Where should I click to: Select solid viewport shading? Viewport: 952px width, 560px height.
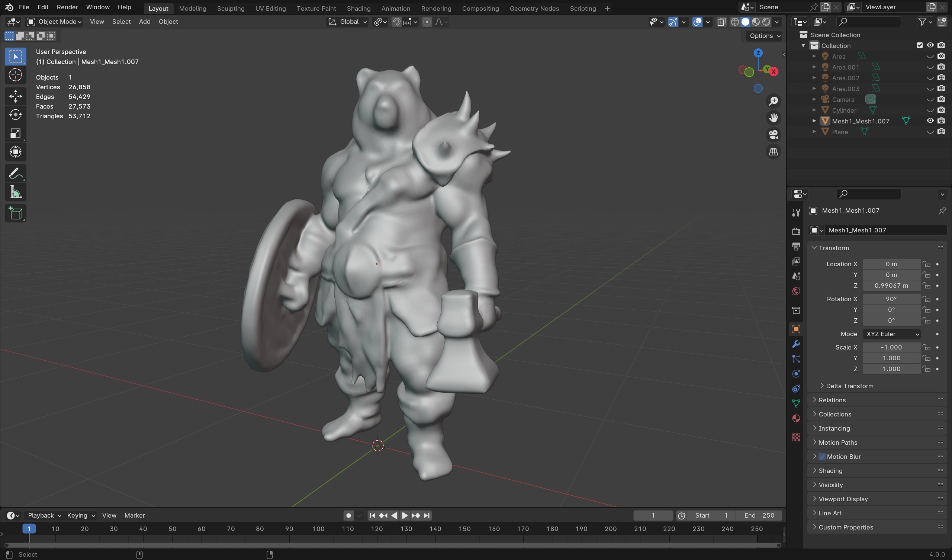coord(745,22)
